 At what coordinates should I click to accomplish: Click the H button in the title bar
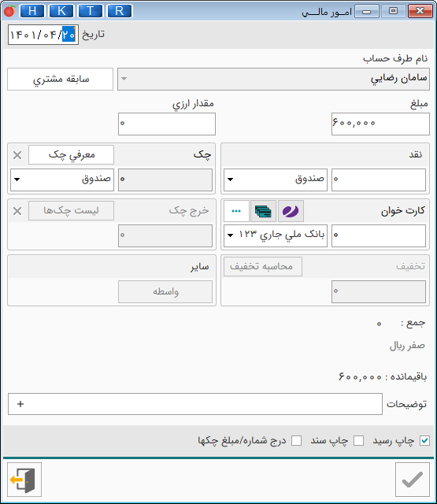coord(32,11)
